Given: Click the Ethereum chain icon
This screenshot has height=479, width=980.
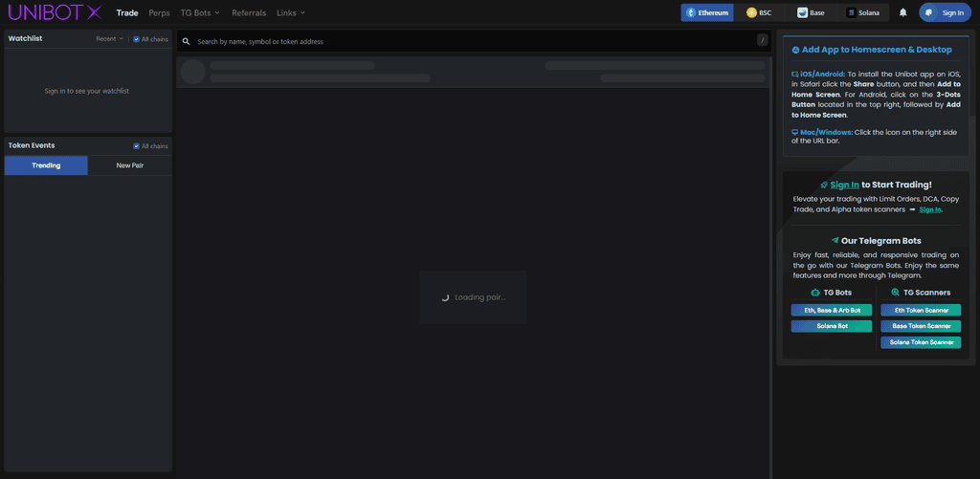Looking at the screenshot, I should pos(691,12).
